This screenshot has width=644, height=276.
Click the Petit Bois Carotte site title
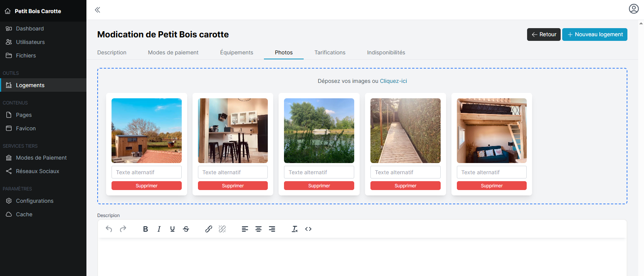tap(38, 11)
